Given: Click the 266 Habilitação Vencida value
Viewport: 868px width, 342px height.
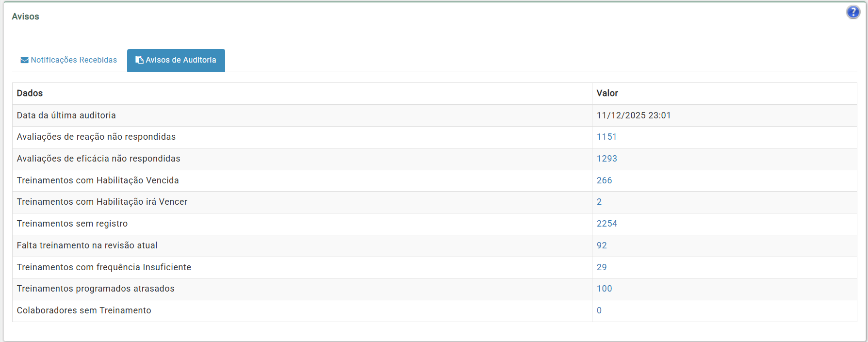Looking at the screenshot, I should point(604,180).
